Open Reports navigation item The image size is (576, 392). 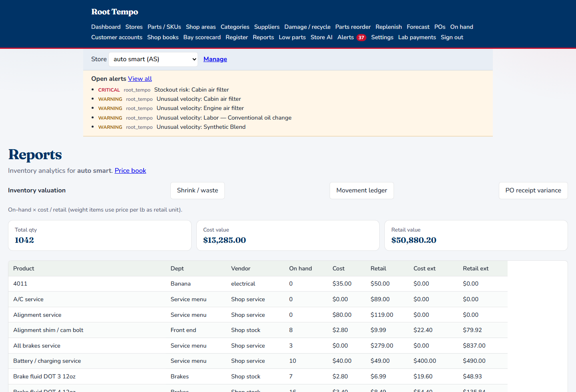tap(263, 37)
